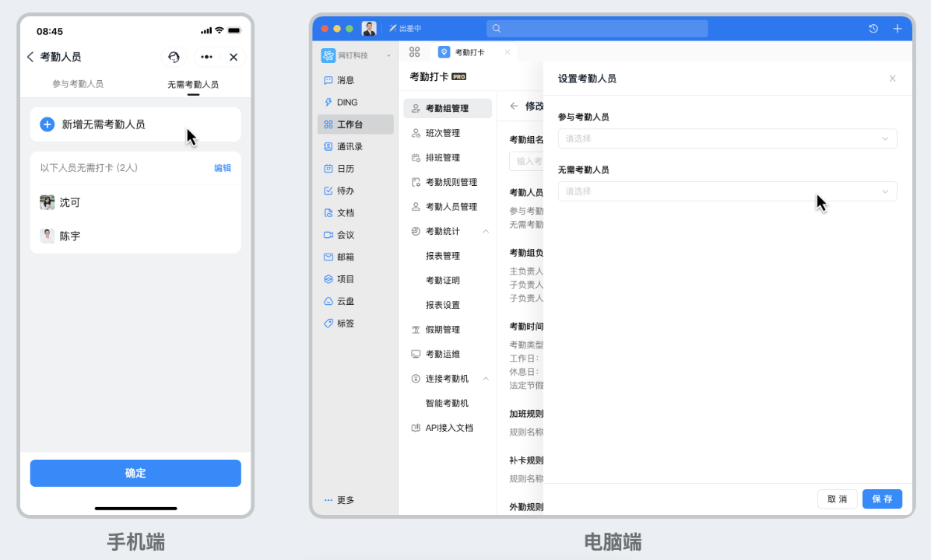Screen dimensions: 931x560
Task: Open 项目 in the desktop sidebar
Action: point(356,278)
